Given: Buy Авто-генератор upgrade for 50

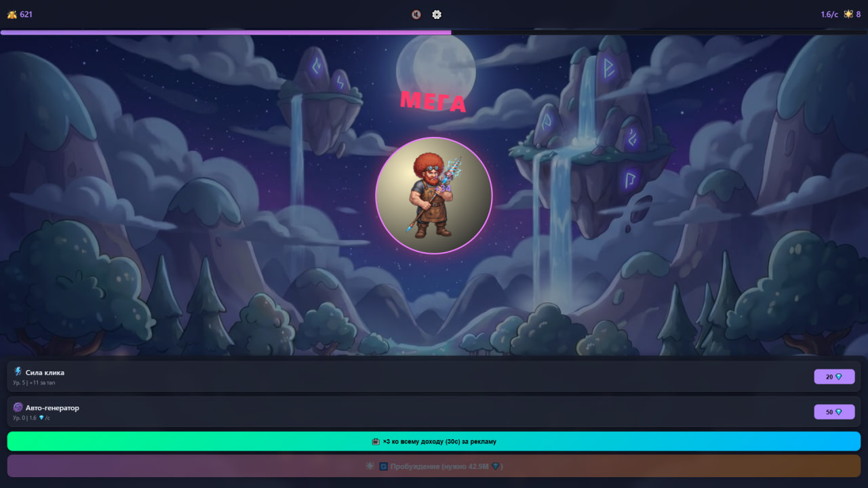Looking at the screenshot, I should click(834, 411).
